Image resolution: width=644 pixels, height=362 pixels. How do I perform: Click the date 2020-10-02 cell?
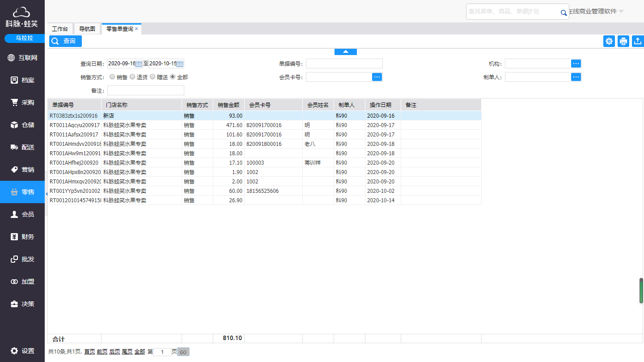tap(383, 191)
